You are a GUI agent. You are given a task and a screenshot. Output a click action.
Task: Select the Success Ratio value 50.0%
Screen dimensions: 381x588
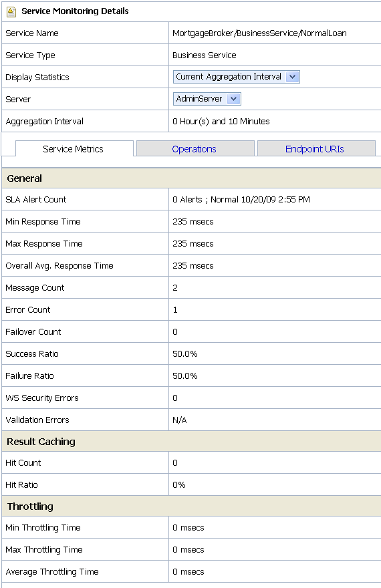point(185,353)
